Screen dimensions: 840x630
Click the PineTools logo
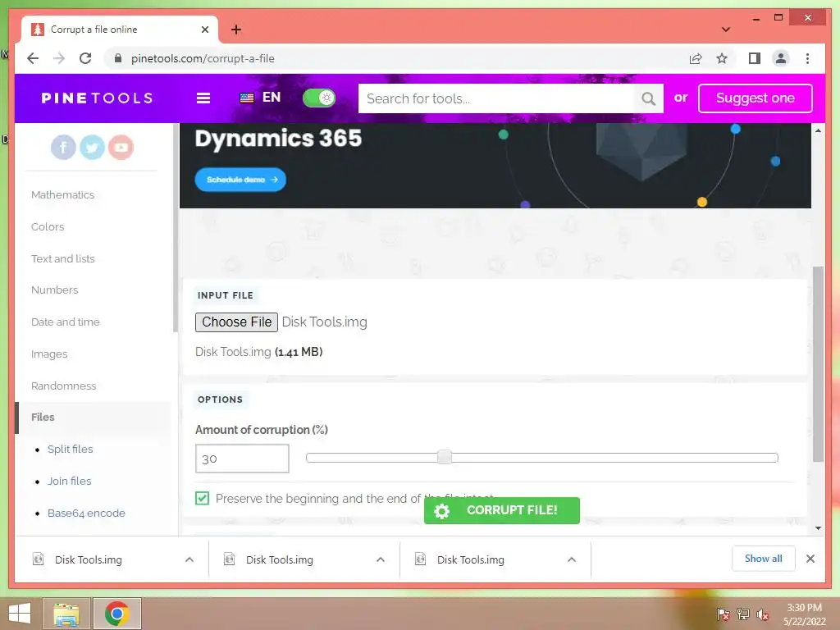click(x=97, y=98)
